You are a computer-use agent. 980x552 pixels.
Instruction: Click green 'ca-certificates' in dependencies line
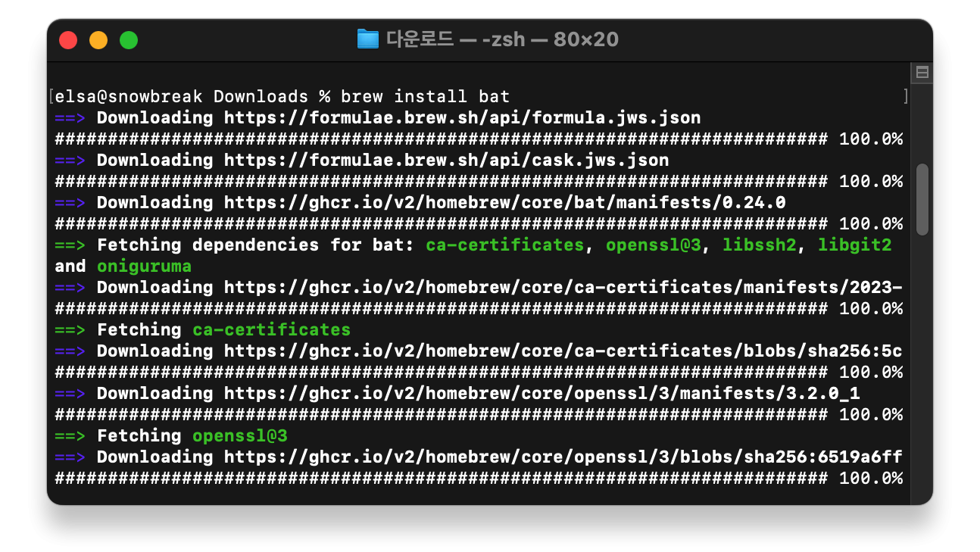click(x=505, y=245)
